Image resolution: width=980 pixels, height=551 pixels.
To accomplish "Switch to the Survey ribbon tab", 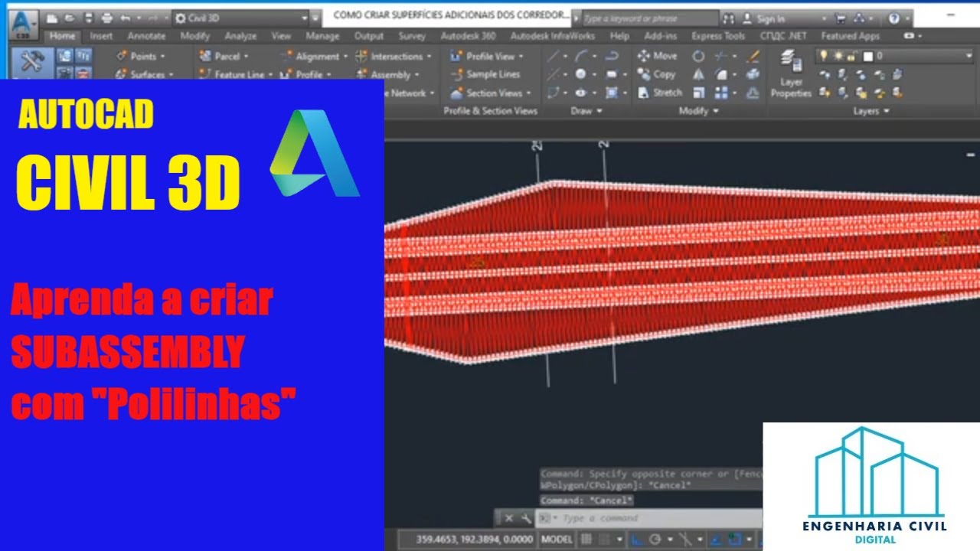I will (x=412, y=36).
